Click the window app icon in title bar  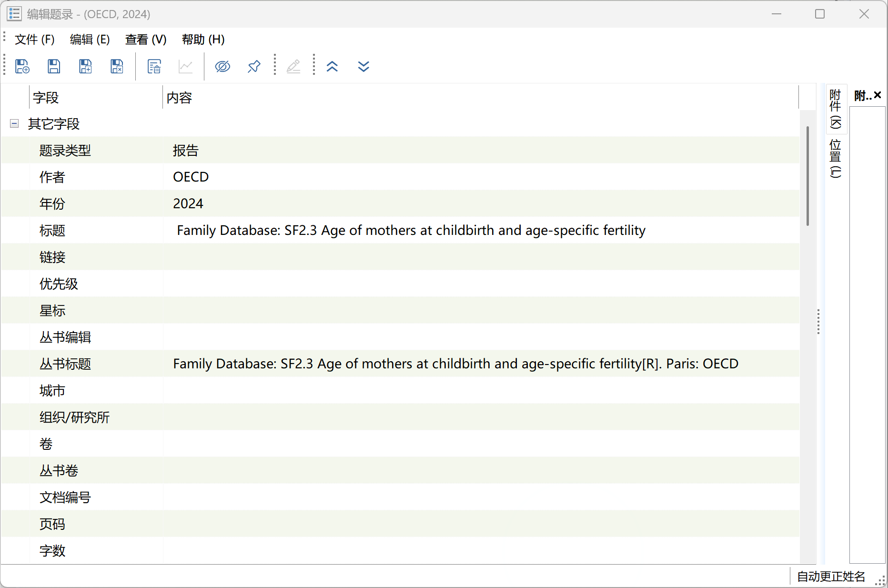(14, 14)
